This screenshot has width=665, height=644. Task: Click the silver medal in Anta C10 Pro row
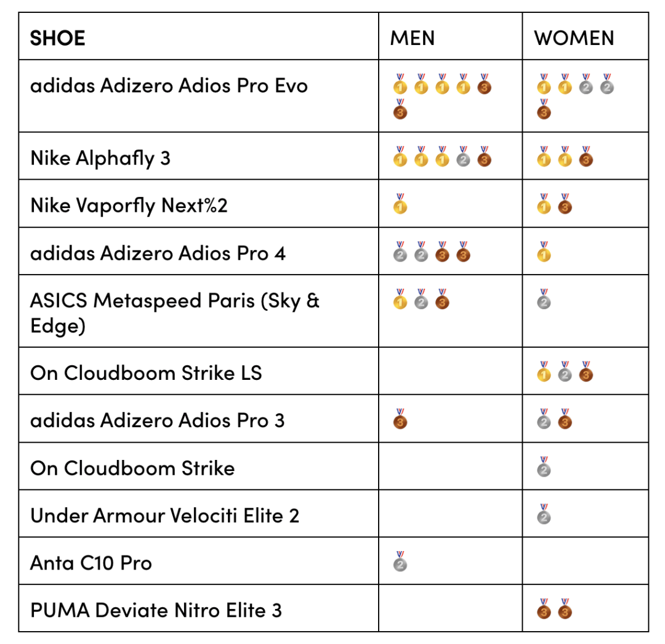(400, 561)
